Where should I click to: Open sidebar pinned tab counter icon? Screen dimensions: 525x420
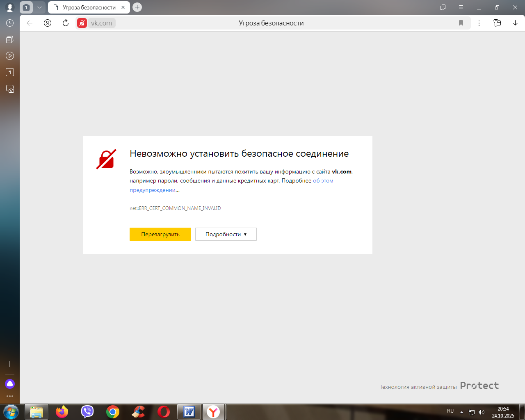click(10, 72)
